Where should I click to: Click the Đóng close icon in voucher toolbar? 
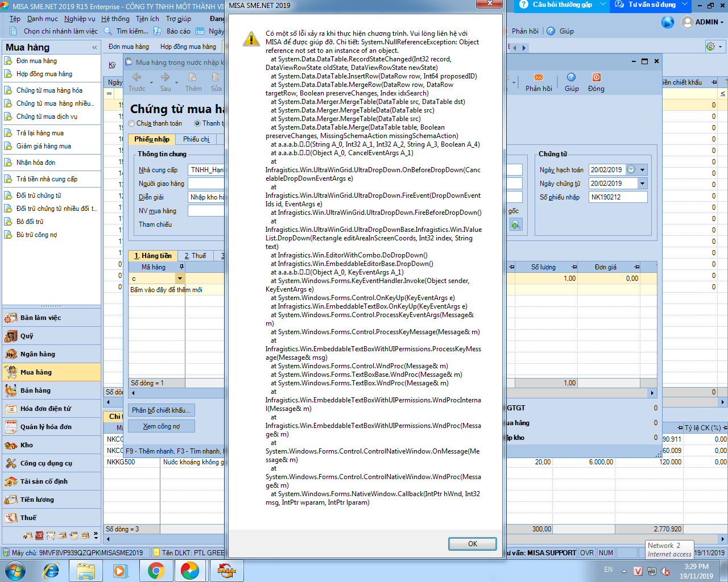596,77
